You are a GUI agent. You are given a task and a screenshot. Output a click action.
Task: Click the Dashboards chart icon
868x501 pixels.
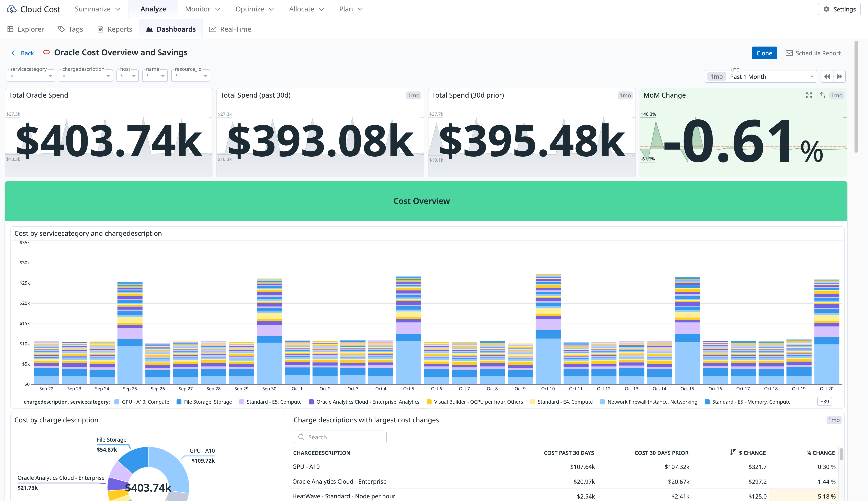tap(149, 29)
